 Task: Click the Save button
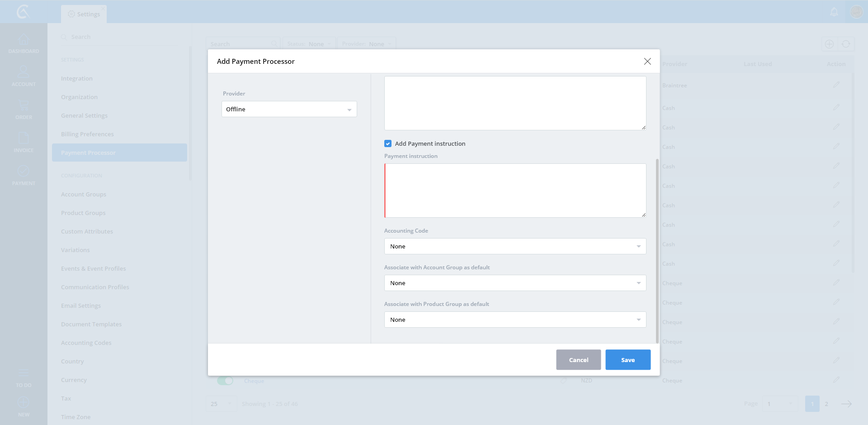pos(627,360)
